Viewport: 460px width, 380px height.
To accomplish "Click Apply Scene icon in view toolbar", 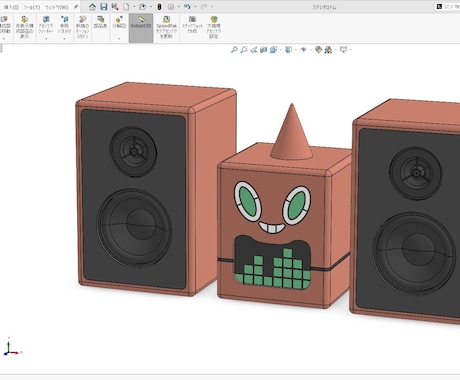I will [328, 50].
